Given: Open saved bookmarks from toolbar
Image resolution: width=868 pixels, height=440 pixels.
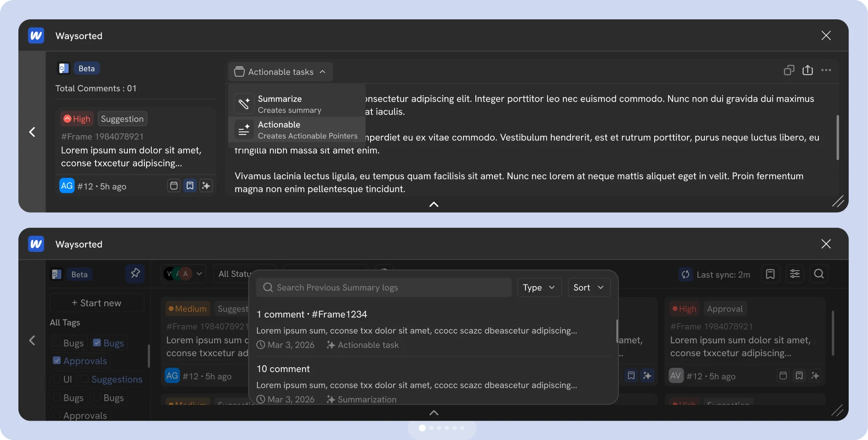Looking at the screenshot, I should pos(771,274).
